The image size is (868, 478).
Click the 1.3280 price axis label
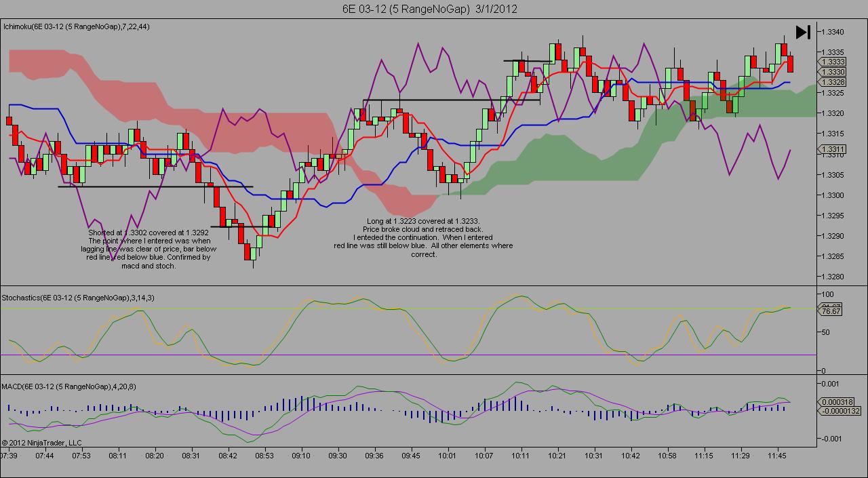[833, 277]
